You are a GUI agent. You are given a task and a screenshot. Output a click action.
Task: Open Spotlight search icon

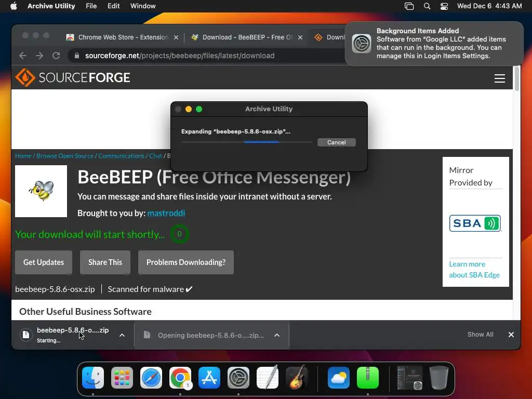coord(427,6)
